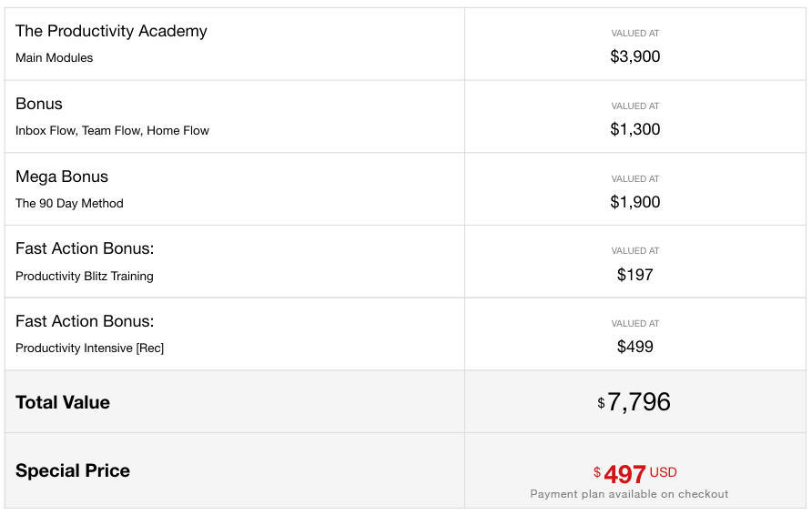Click the $1,900 value amount

(x=634, y=202)
